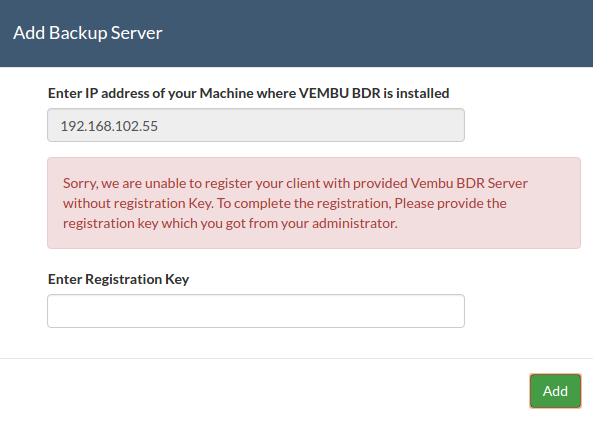Click the phrase without registration Key

point(138,204)
